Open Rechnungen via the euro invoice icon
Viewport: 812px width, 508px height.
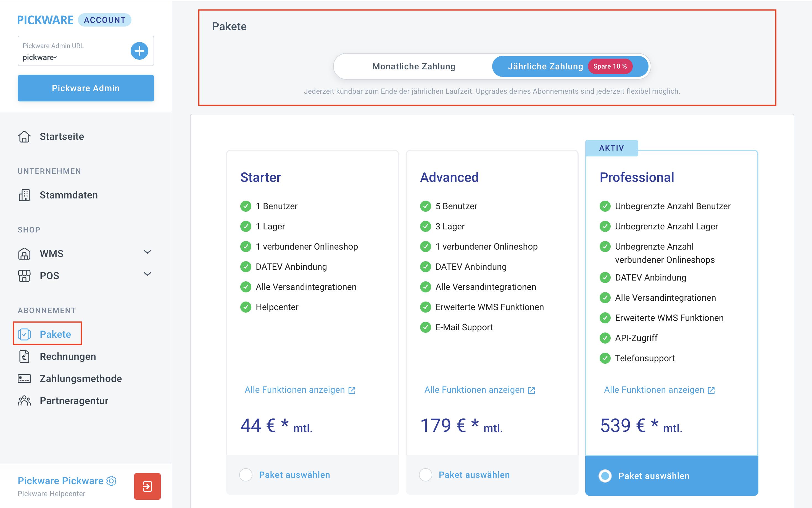click(24, 356)
